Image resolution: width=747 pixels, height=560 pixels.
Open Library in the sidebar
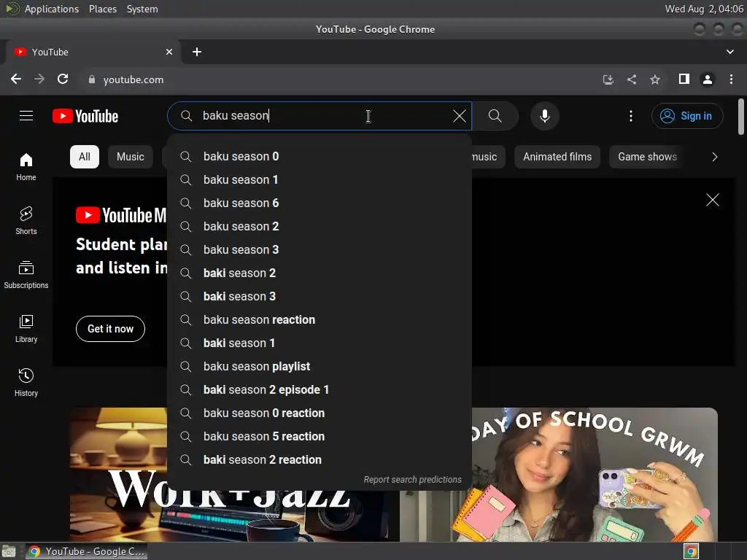click(x=26, y=329)
